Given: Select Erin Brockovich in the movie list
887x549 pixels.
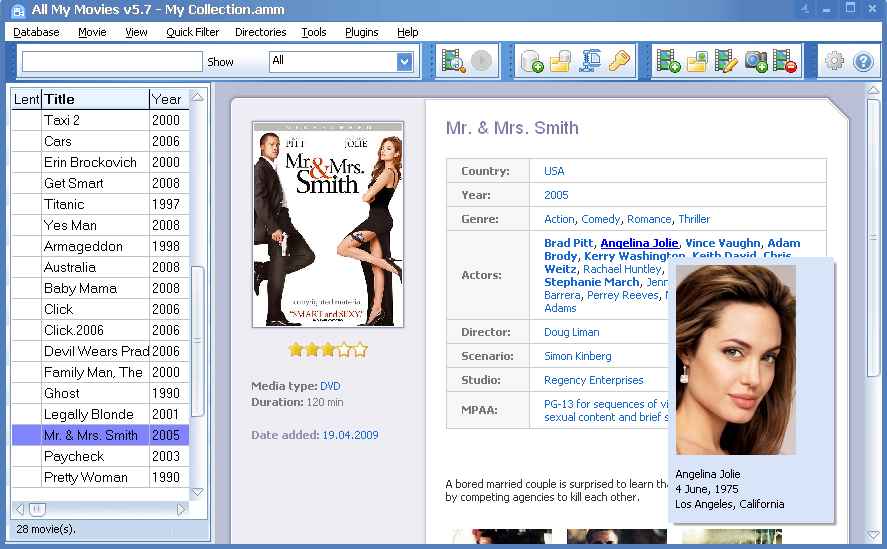Looking at the screenshot, I should click(100, 162).
